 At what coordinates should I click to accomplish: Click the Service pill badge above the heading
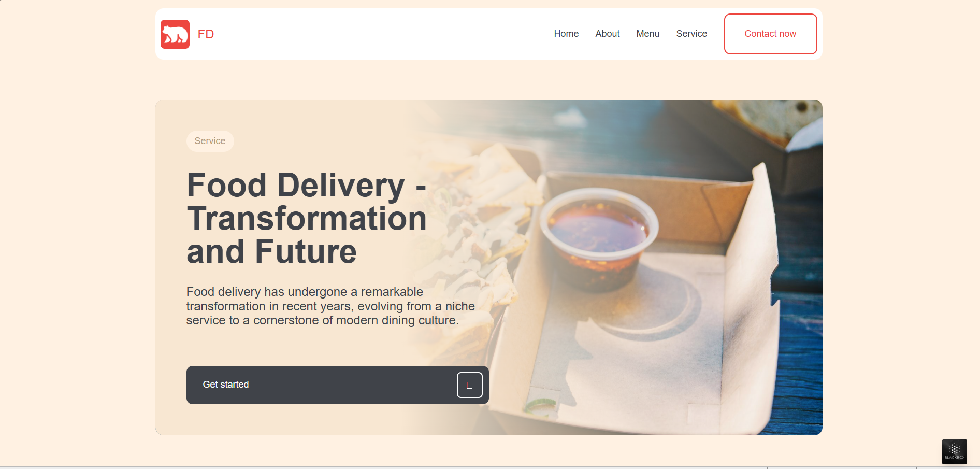tap(210, 141)
